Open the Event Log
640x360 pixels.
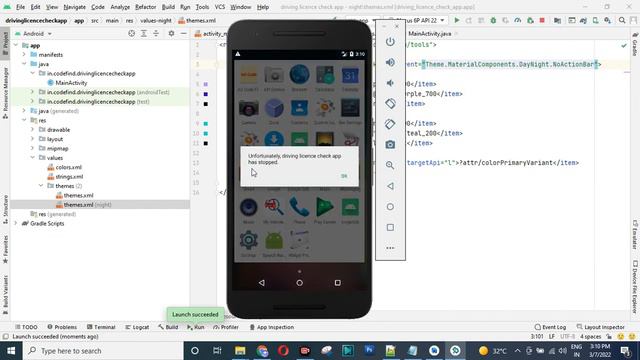pos(550,327)
